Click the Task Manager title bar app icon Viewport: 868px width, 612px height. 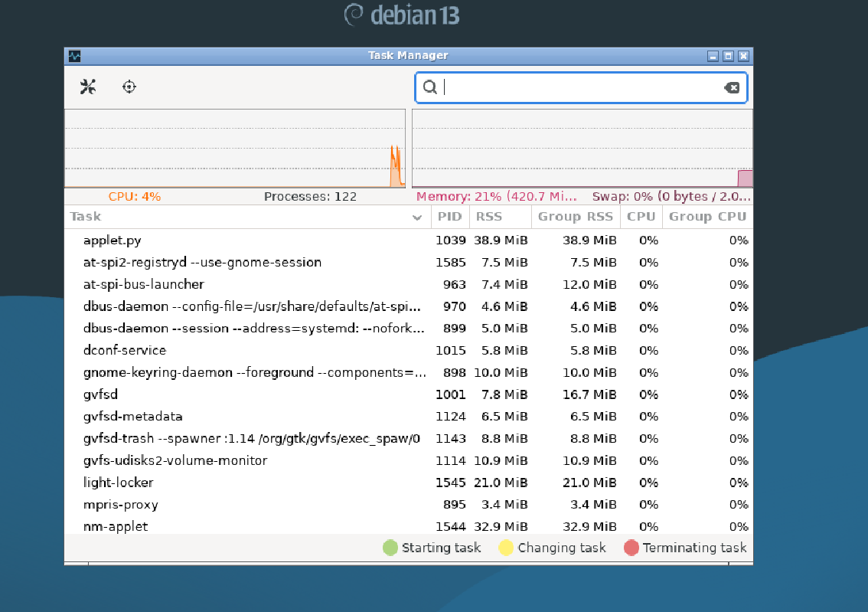(75, 56)
